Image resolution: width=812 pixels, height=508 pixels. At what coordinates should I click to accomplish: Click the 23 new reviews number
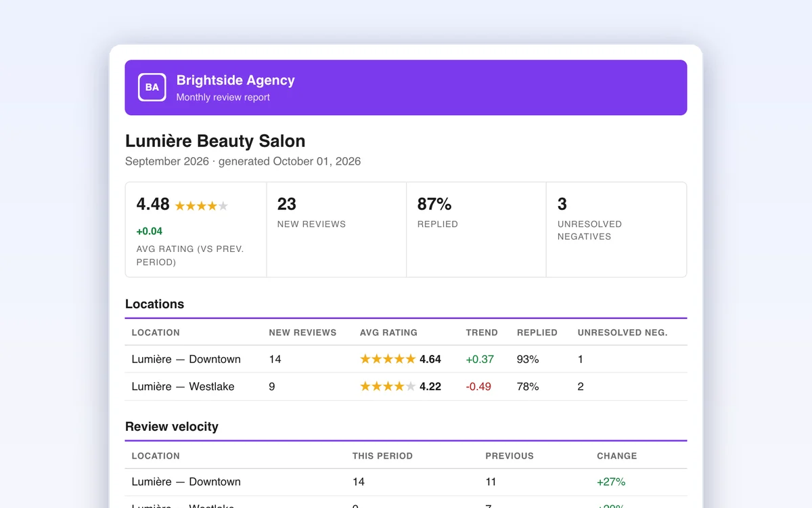[x=287, y=204]
